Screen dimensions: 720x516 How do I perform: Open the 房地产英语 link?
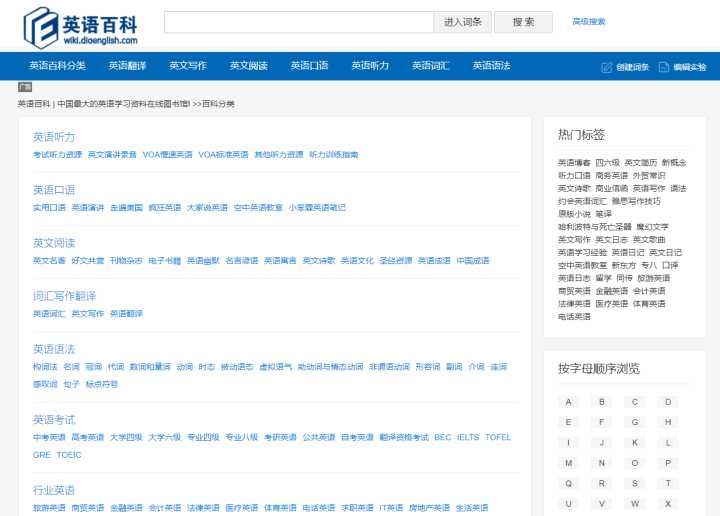pyautogui.click(x=429, y=508)
